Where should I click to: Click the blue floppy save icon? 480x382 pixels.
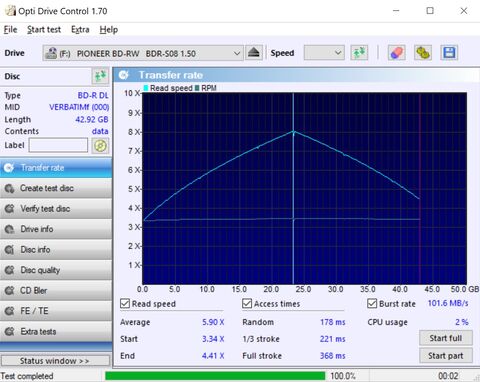coord(449,53)
